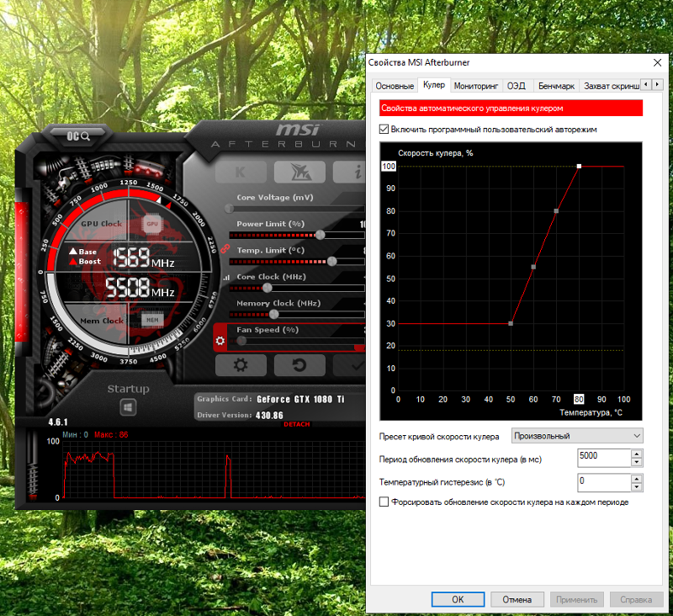673x616 pixels.
Task: Click the Отмена button
Action: [x=517, y=599]
